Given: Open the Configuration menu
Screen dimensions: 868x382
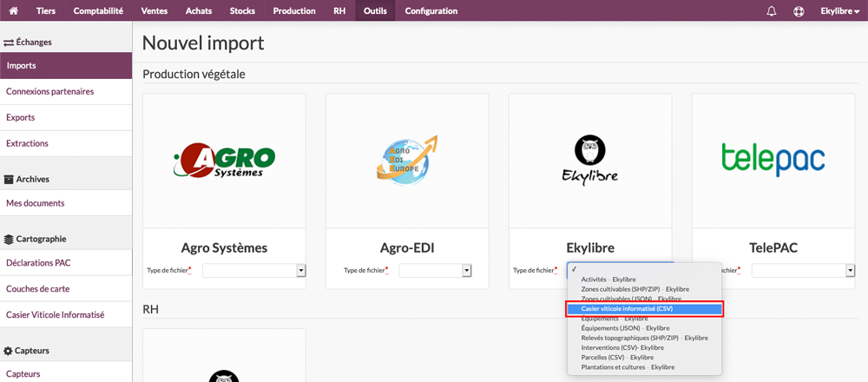Looking at the screenshot, I should 431,10.
